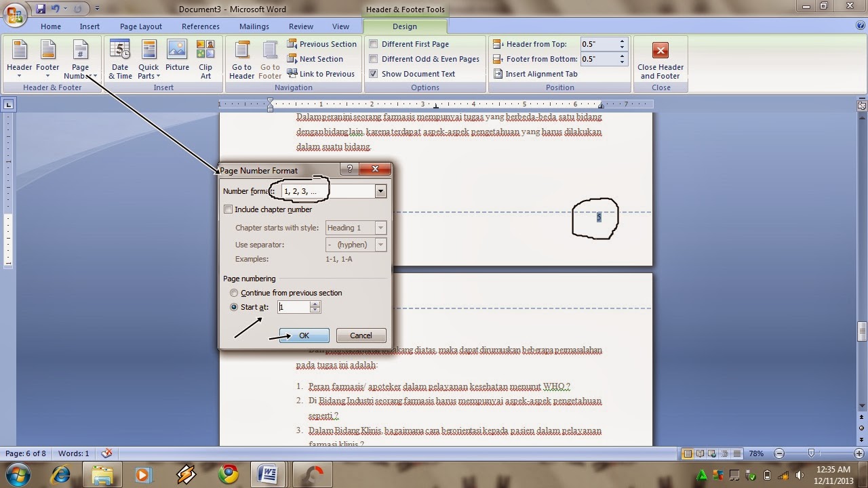Close Header and Footer editing
Viewport: 868px width, 488px height.
(x=660, y=60)
